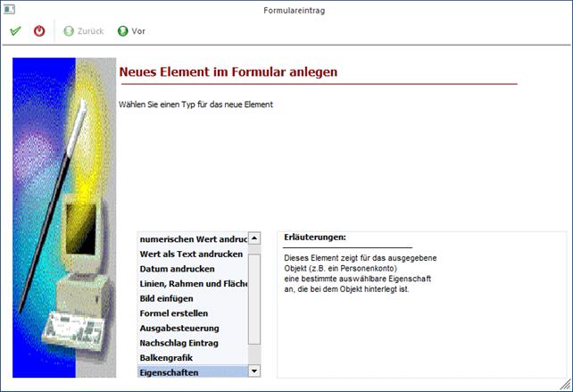The height and width of the screenshot is (392, 573).
Task: Select 'numerischen Wert andrucken' list entry
Action: pos(192,239)
